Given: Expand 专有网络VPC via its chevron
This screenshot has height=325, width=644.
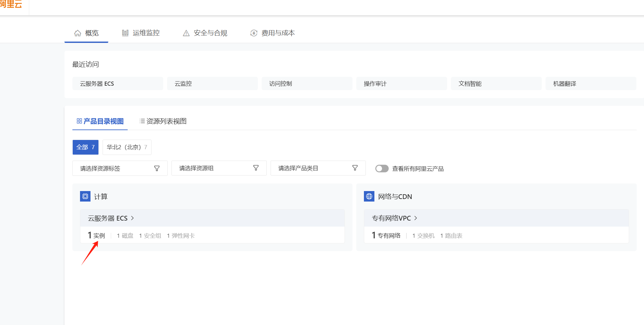Looking at the screenshot, I should 416,218.
